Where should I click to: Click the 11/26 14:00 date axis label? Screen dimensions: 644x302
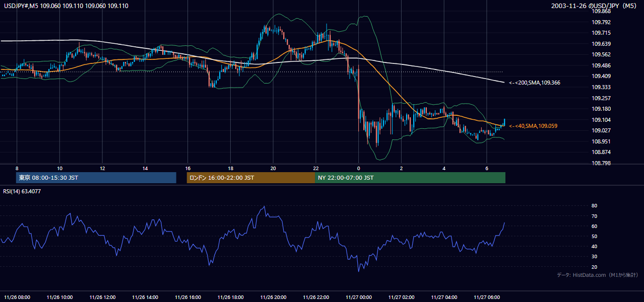(x=145, y=297)
